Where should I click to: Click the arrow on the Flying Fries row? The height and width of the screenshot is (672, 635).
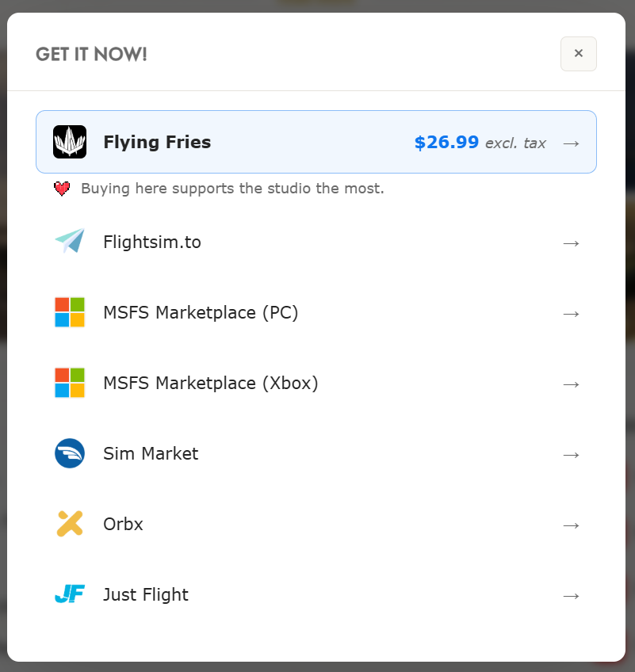571,143
